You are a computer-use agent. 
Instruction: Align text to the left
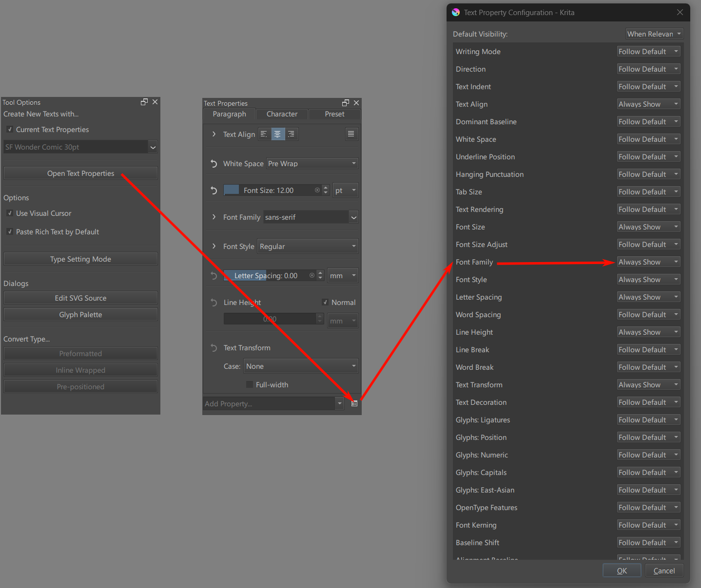coord(264,134)
